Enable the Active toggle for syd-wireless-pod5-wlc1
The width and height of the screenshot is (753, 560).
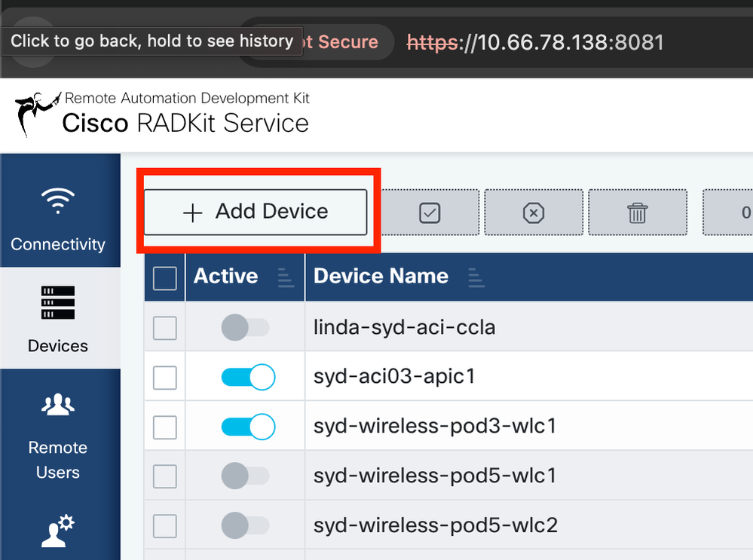(246, 476)
